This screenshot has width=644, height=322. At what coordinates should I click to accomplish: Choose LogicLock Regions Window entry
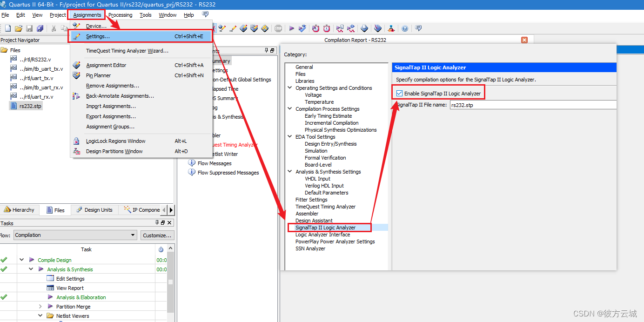pyautogui.click(x=141, y=141)
